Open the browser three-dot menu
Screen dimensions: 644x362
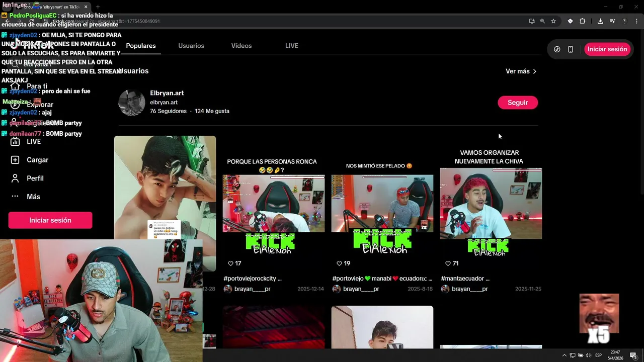pyautogui.click(x=636, y=21)
